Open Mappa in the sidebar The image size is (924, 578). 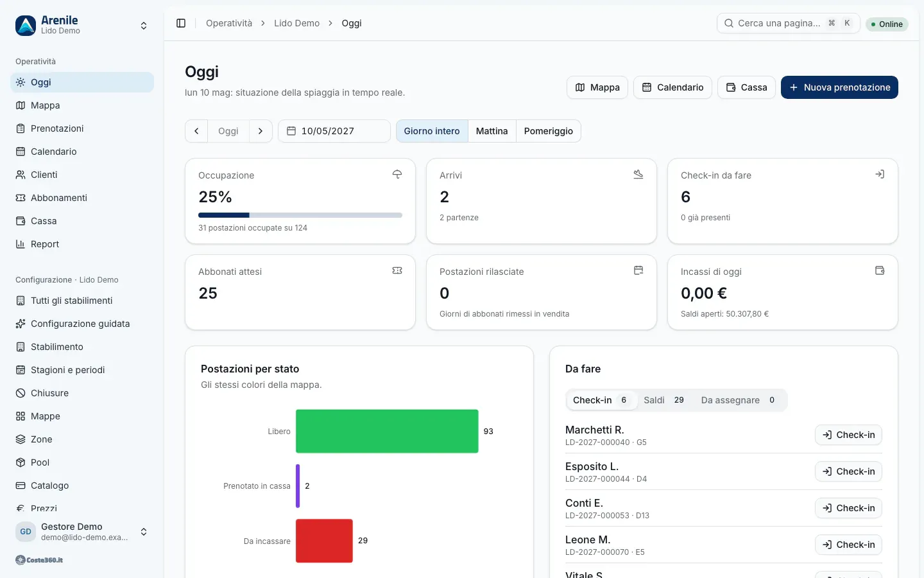(82, 105)
